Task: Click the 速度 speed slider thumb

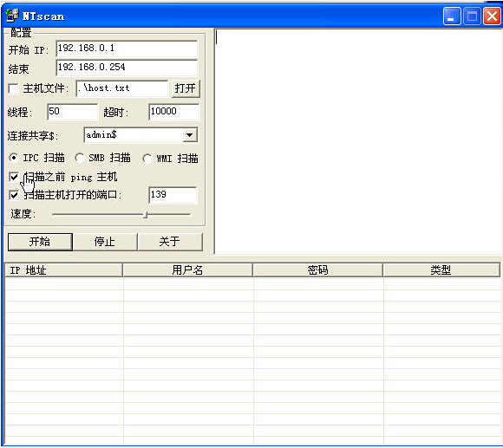Action: 146,214
